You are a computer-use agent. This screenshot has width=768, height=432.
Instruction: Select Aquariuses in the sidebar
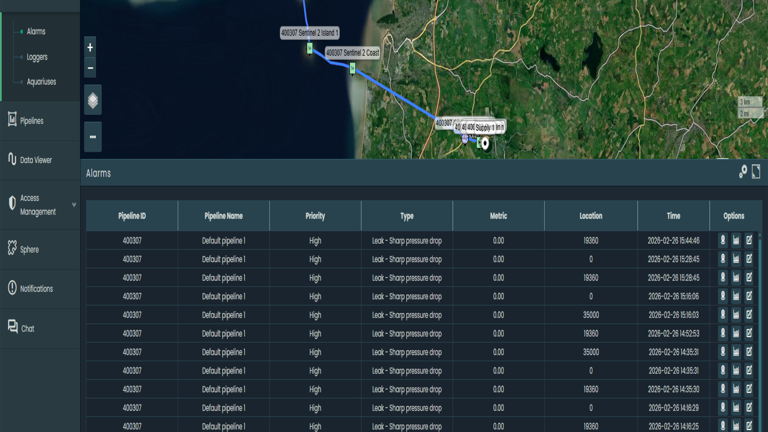(40, 82)
